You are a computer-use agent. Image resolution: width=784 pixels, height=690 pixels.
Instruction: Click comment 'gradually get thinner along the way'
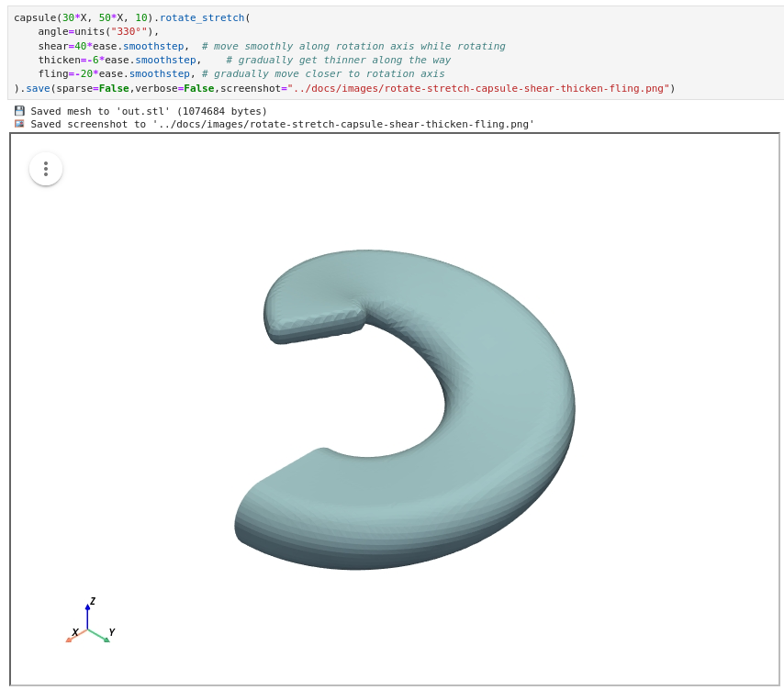[339, 60]
